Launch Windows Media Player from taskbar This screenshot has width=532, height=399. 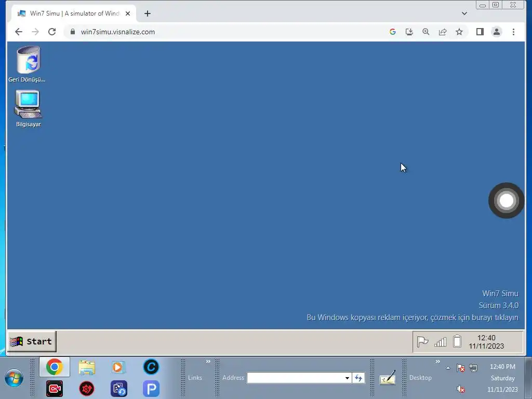tap(118, 367)
